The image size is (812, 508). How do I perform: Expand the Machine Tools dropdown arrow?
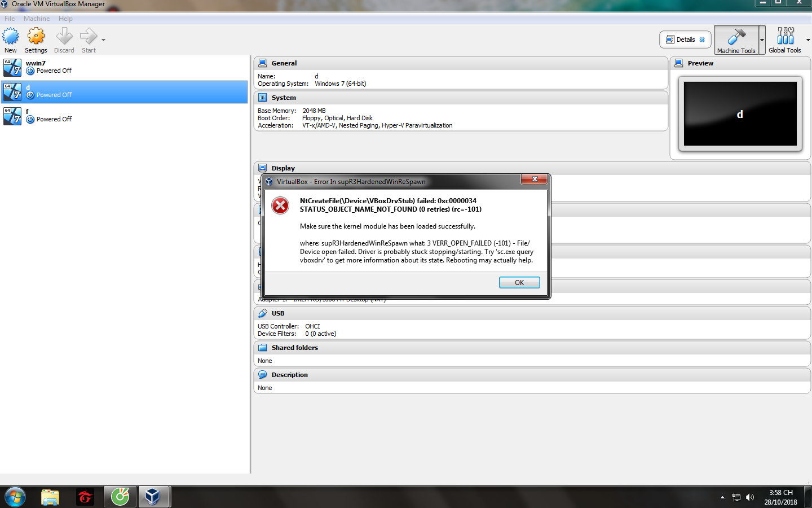tap(762, 40)
